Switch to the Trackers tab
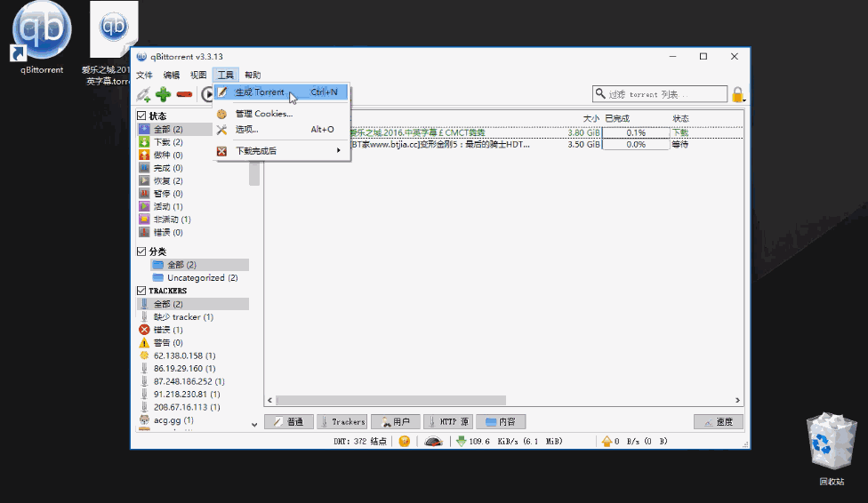The image size is (868, 503). tap(342, 421)
